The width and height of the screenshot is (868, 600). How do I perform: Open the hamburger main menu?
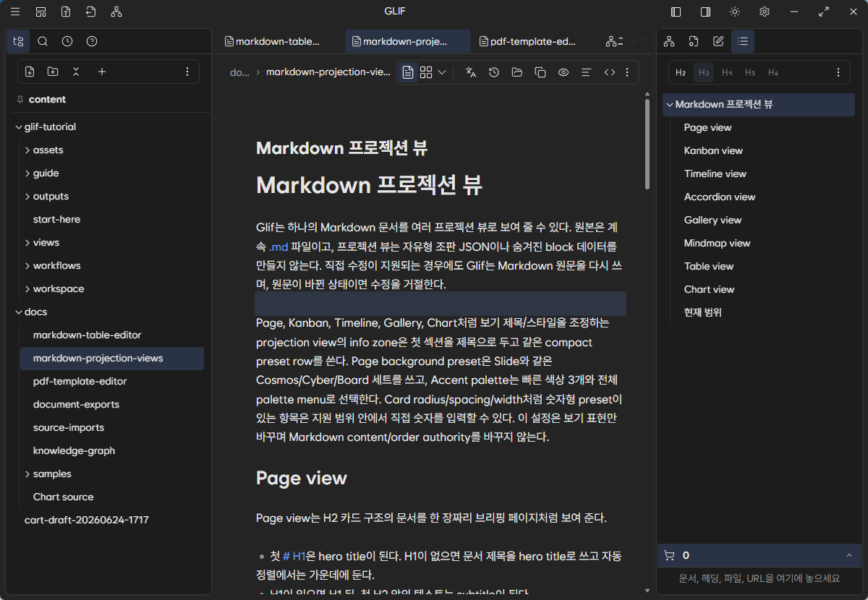click(15, 12)
